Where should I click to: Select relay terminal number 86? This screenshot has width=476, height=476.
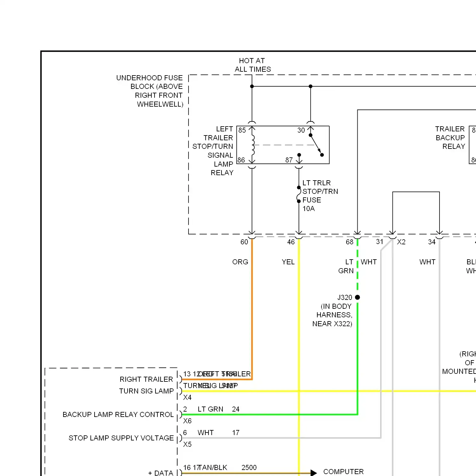coord(241,160)
